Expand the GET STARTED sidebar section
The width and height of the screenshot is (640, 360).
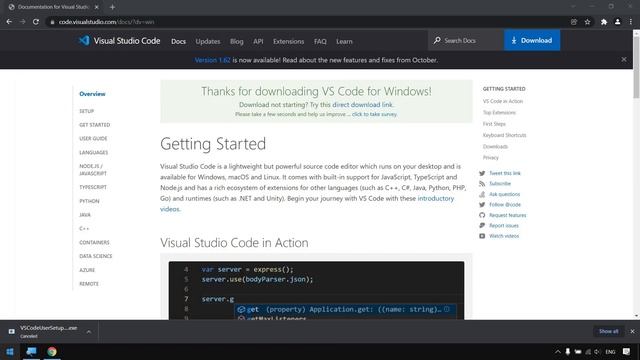pyautogui.click(x=95, y=125)
